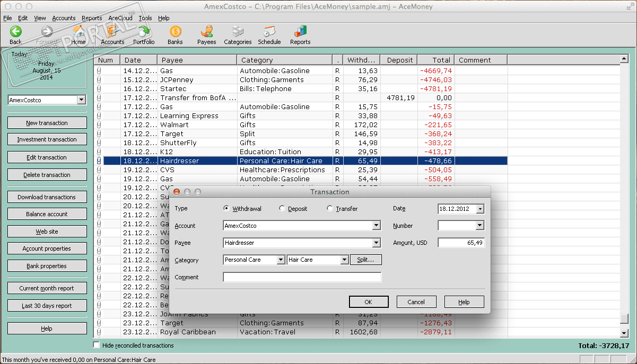The image size is (637, 364).
Task: Open Edit menu
Action: pyautogui.click(x=23, y=18)
